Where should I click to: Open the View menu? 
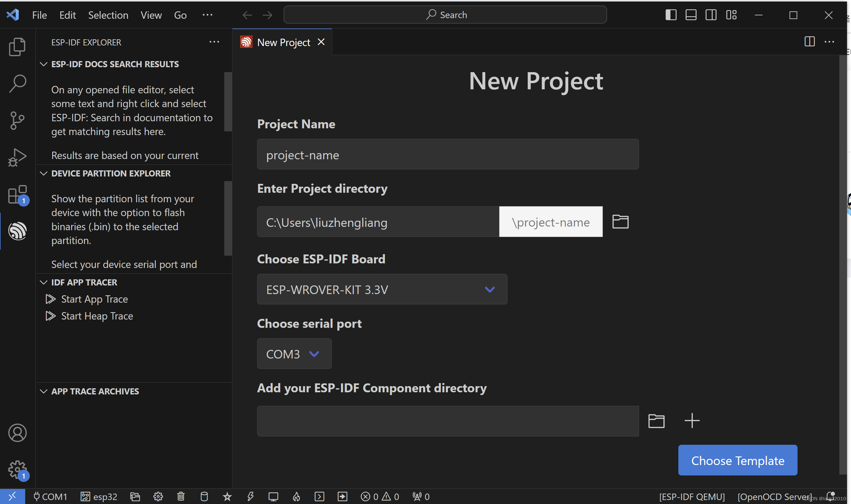(151, 15)
